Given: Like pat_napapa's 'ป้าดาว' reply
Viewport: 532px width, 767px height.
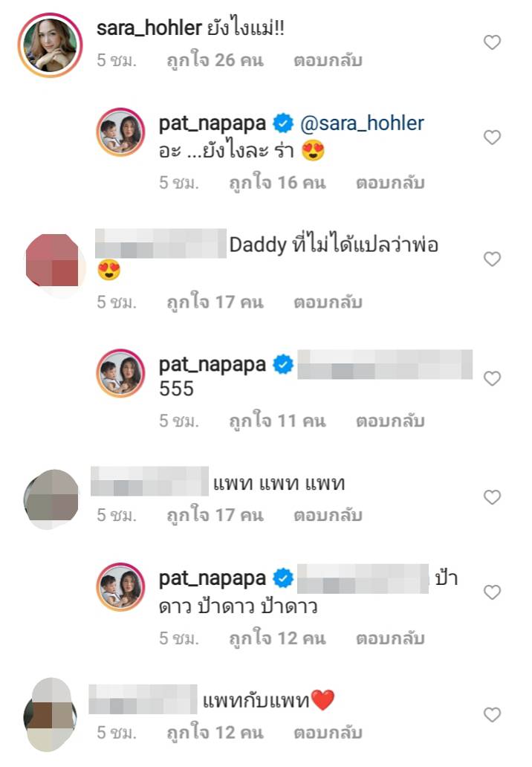Looking at the screenshot, I should click(492, 592).
